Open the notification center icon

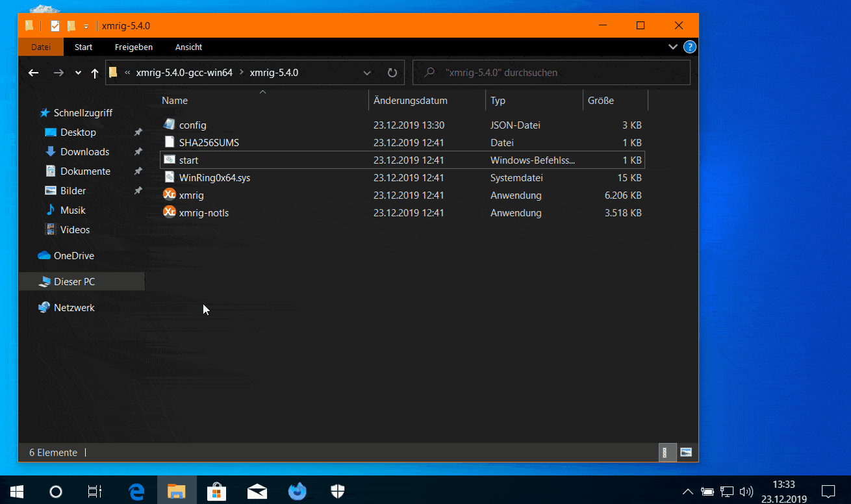[x=828, y=491]
